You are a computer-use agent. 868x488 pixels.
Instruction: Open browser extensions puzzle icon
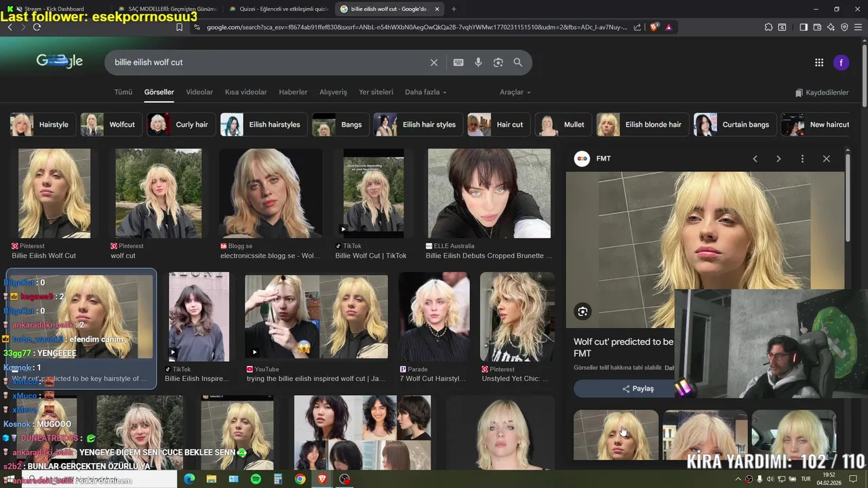[768, 27]
